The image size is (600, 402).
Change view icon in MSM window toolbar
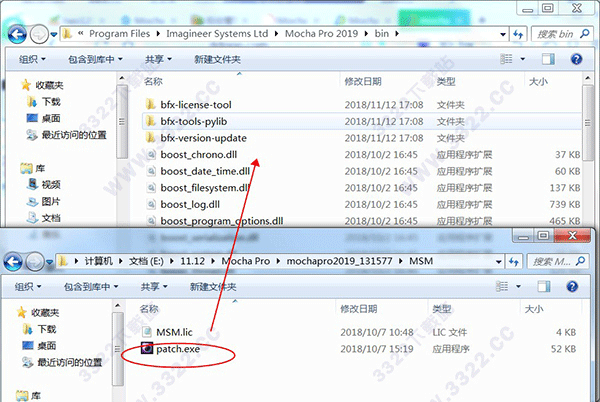point(502,286)
